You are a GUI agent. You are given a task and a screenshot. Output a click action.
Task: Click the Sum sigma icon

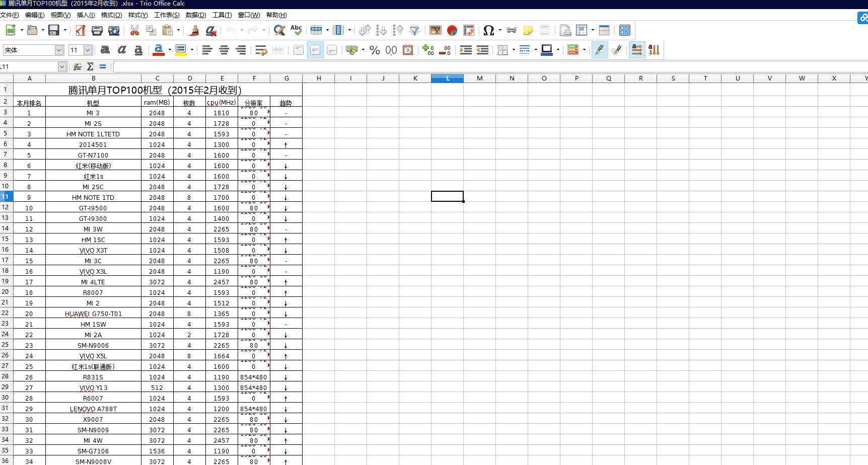click(90, 66)
